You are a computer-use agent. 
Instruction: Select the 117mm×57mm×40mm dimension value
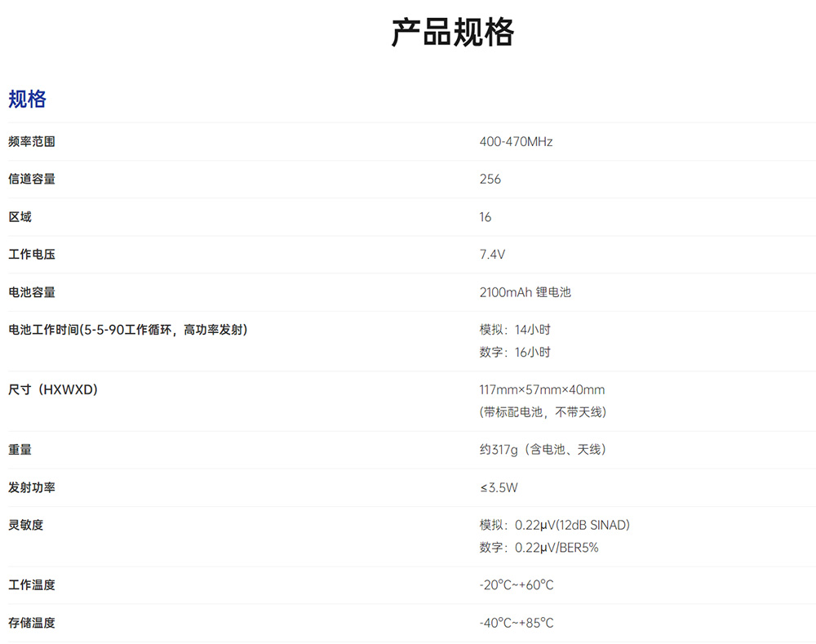pyautogui.click(x=542, y=390)
